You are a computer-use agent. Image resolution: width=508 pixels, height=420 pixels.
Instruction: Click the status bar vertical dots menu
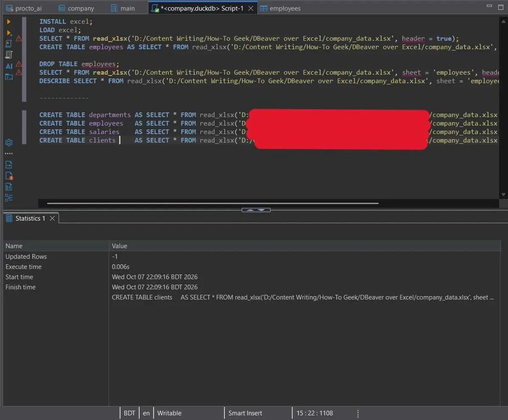(357, 413)
